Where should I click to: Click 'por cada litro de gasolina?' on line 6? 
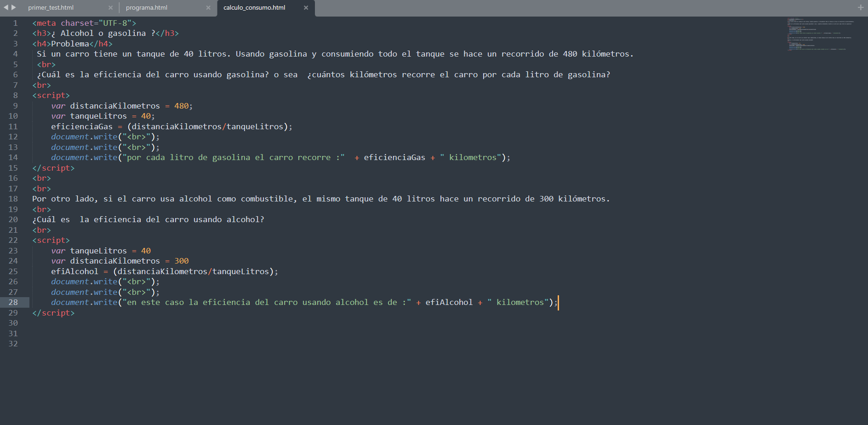(546, 75)
